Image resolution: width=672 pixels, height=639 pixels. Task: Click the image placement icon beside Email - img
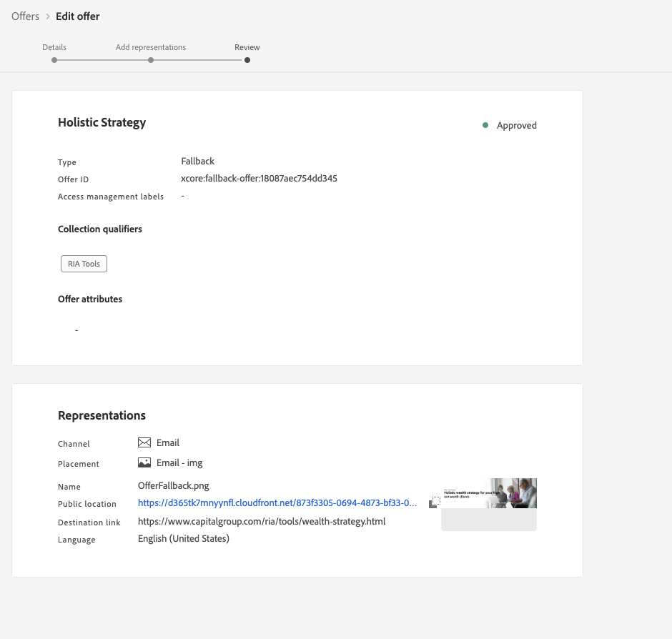tap(144, 463)
